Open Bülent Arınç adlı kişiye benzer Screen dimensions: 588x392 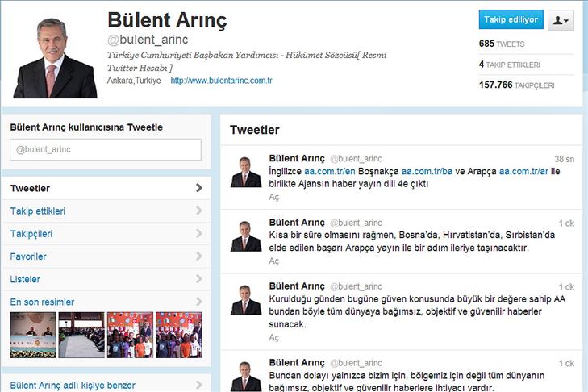(x=73, y=386)
